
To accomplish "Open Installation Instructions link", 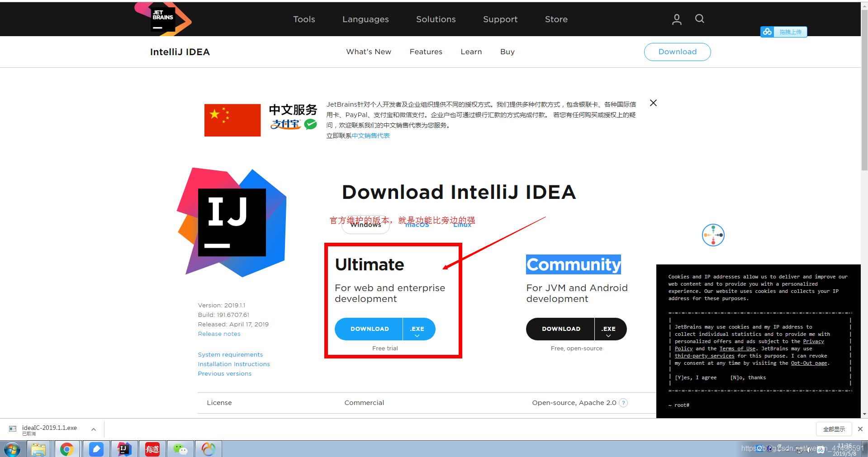I will pos(234,364).
